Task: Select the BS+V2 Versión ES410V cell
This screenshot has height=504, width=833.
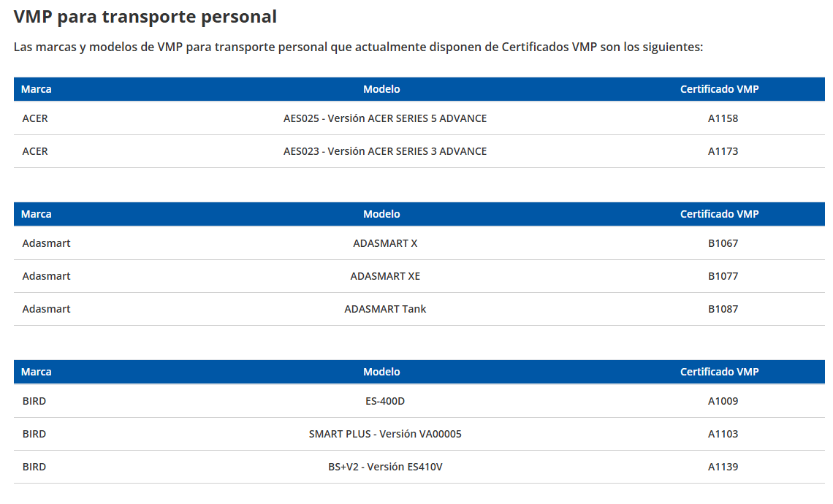Action: (x=385, y=467)
